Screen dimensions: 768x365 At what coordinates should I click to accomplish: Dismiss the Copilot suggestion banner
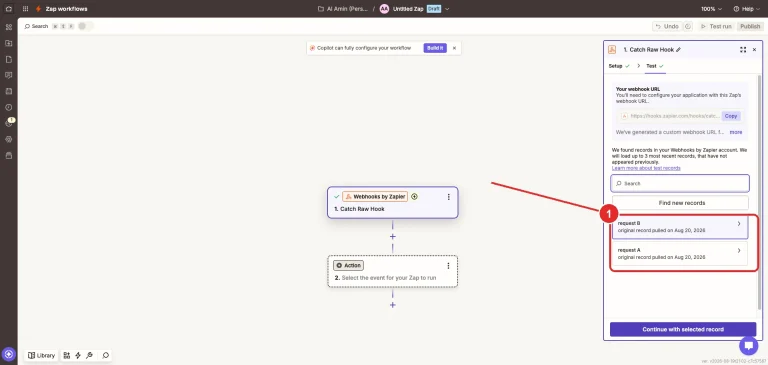[x=454, y=48]
